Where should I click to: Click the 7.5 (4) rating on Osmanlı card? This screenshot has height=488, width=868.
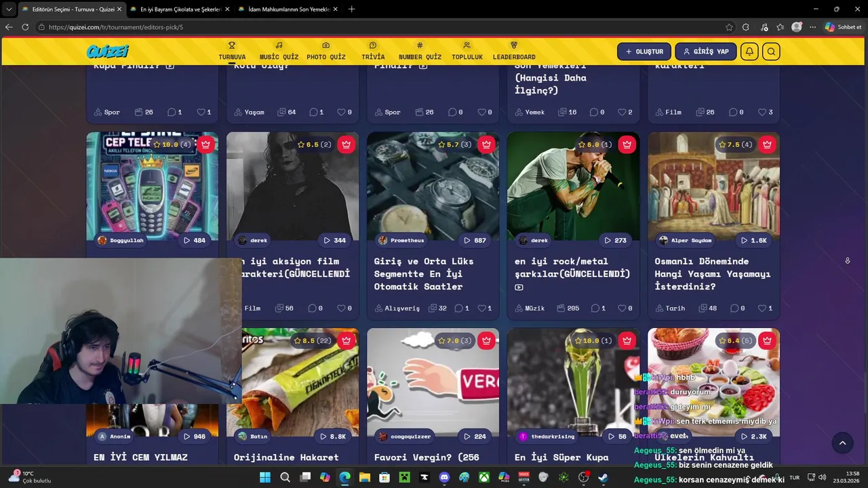point(735,144)
